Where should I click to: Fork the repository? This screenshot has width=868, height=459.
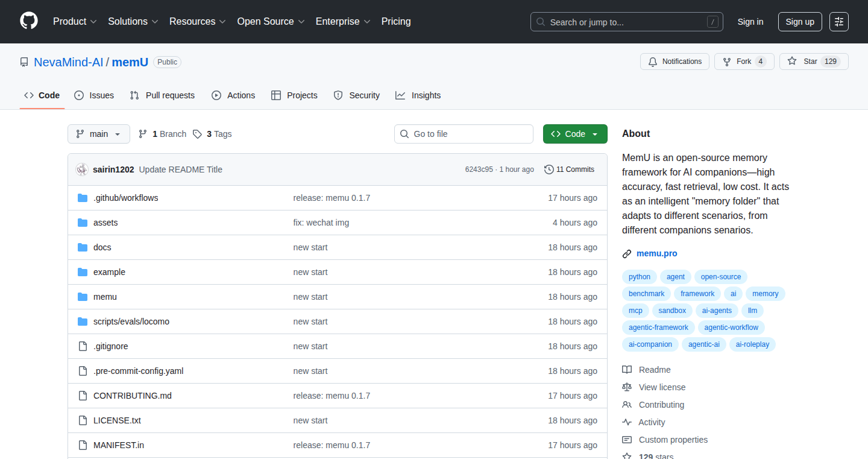tap(743, 62)
